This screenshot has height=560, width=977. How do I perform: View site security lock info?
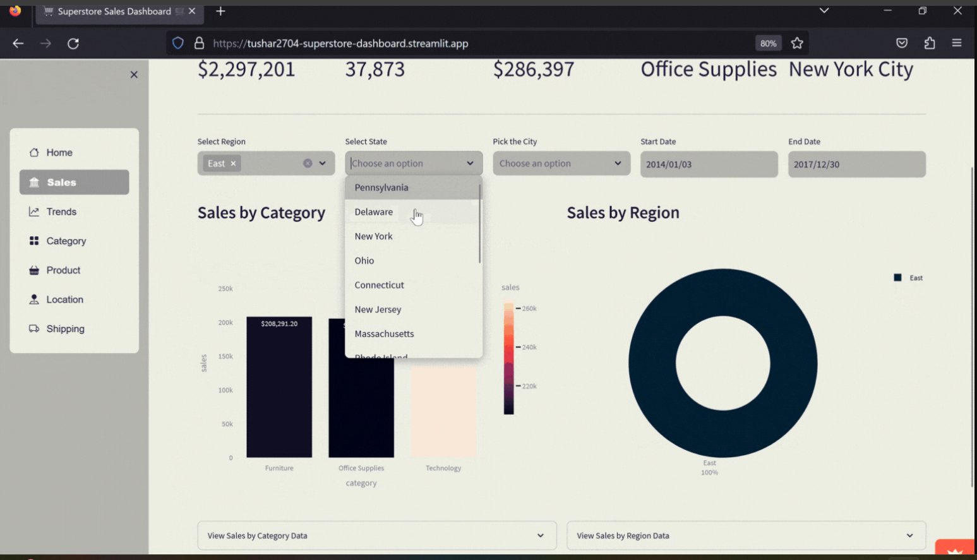click(199, 43)
